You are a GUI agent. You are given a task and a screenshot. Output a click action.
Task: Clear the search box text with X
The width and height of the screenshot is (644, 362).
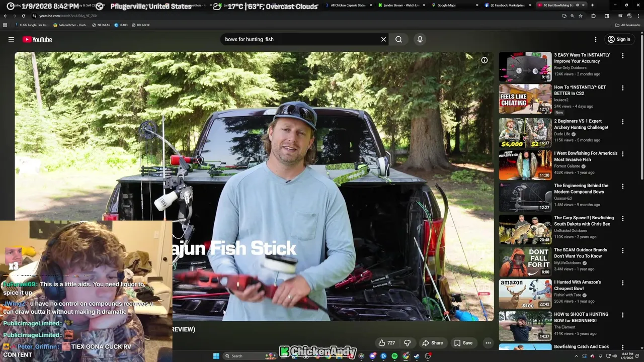383,39
